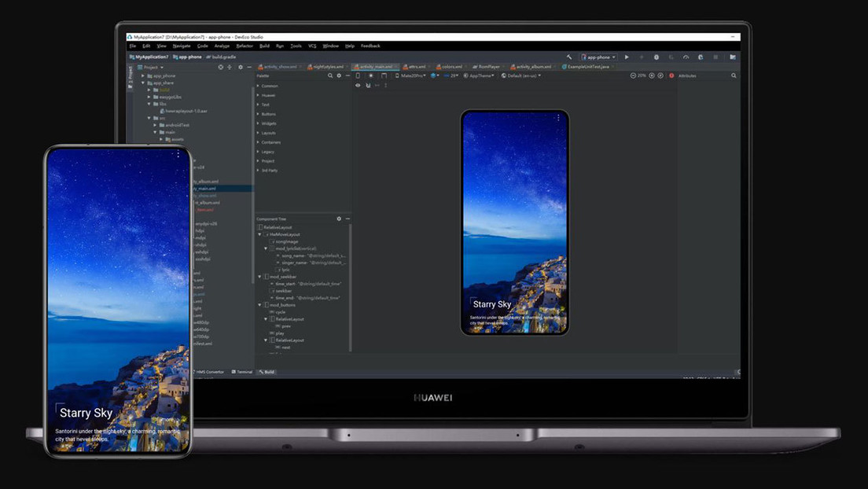Zoom out on the layout preview
The width and height of the screenshot is (868, 489).
click(634, 76)
